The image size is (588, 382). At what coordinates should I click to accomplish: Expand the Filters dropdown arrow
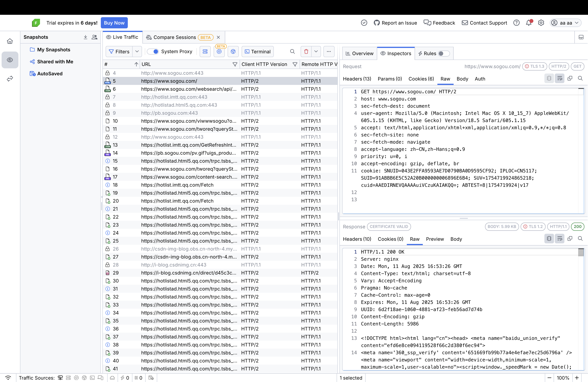(137, 51)
